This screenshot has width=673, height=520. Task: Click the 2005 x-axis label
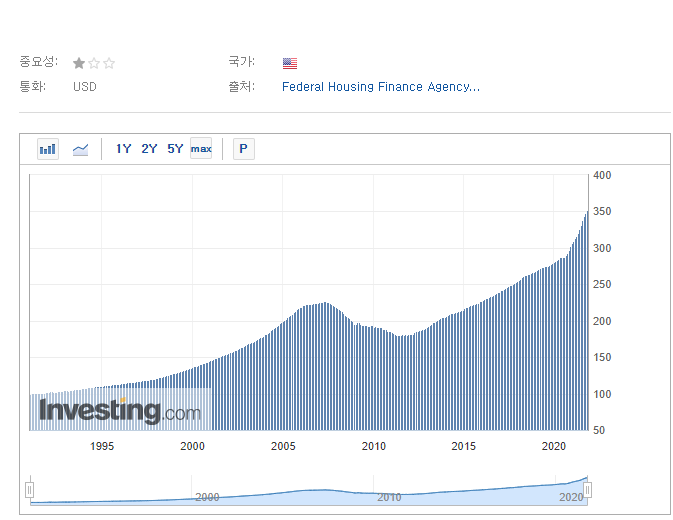[283, 446]
